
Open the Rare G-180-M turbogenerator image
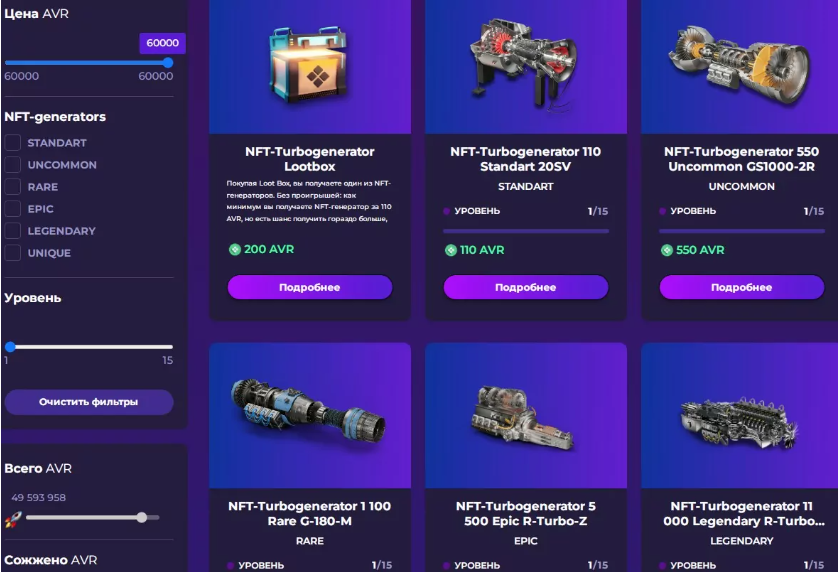tap(309, 412)
